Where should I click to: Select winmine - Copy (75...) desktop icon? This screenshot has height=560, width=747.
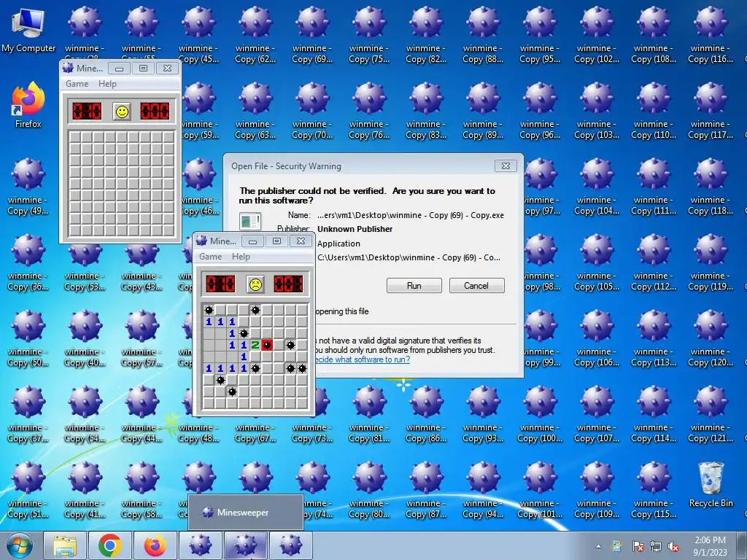(369, 34)
